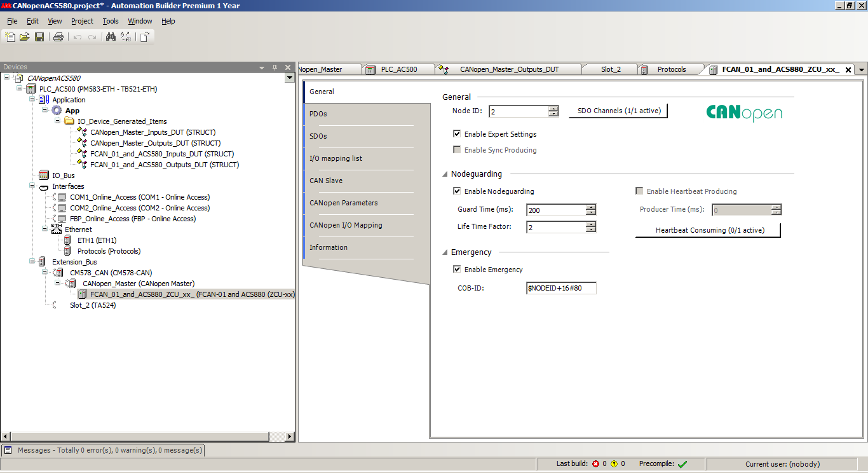
Task: Click the SDO Channels (1/1 active) button
Action: click(618, 111)
